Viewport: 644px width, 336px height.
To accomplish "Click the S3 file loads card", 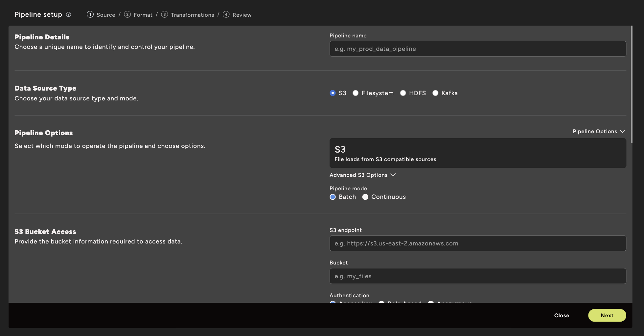I will click(478, 153).
